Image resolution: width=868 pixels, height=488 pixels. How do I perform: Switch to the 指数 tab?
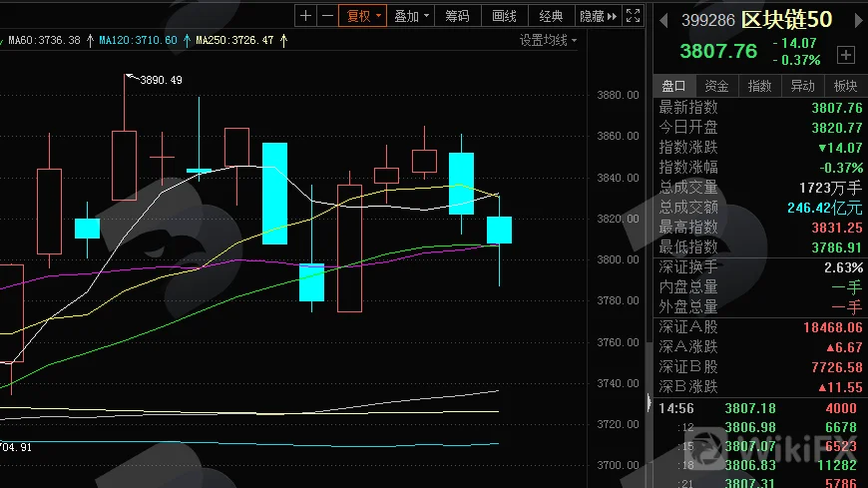tap(759, 86)
